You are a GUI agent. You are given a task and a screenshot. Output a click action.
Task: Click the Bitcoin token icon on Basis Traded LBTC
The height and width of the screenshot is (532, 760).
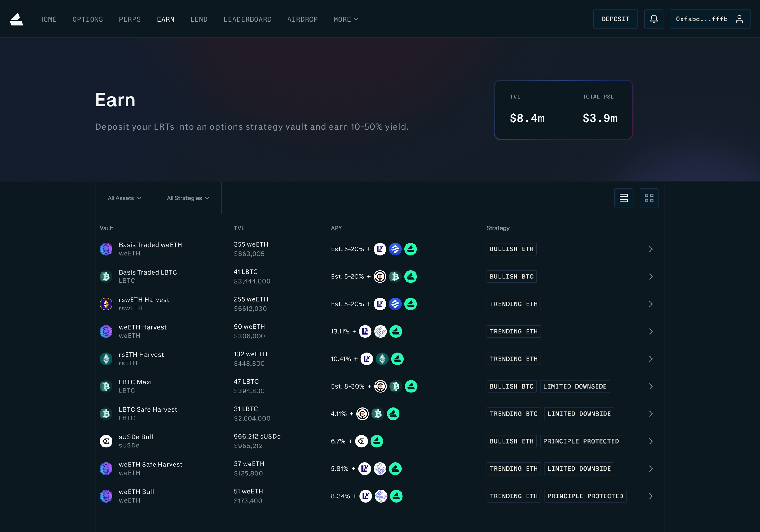pyautogui.click(x=106, y=276)
